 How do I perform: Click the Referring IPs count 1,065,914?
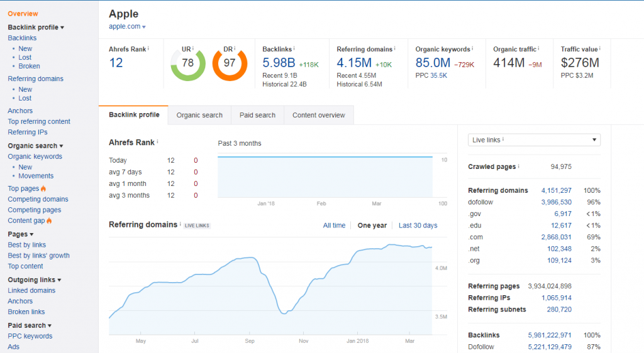556,298
